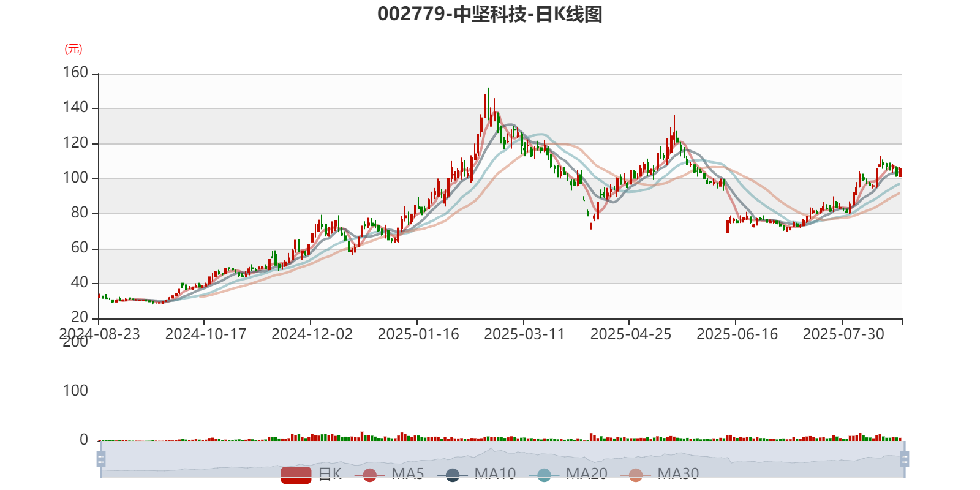The height and width of the screenshot is (490, 980).
Task: Click the 160 price axis label
Action: point(76,73)
